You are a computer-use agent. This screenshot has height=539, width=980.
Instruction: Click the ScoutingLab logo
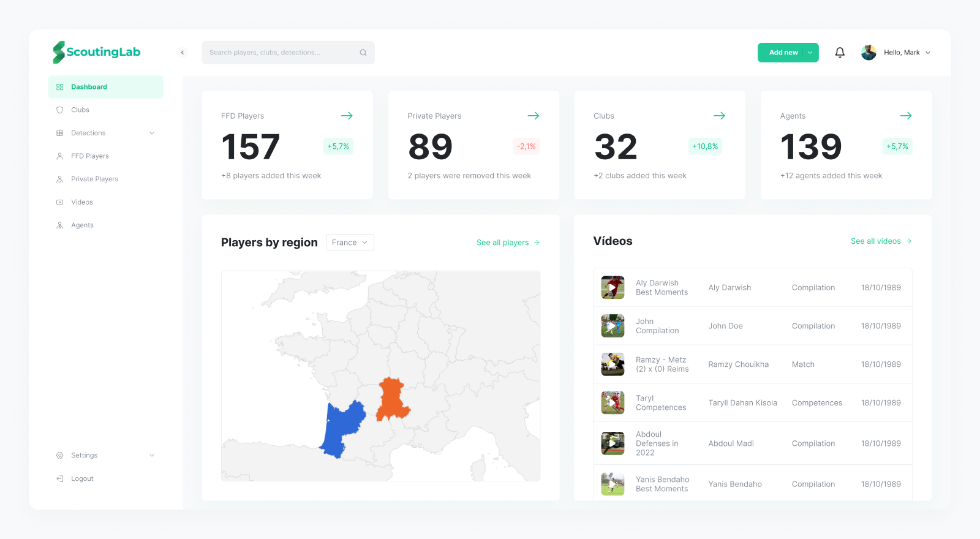[97, 52]
